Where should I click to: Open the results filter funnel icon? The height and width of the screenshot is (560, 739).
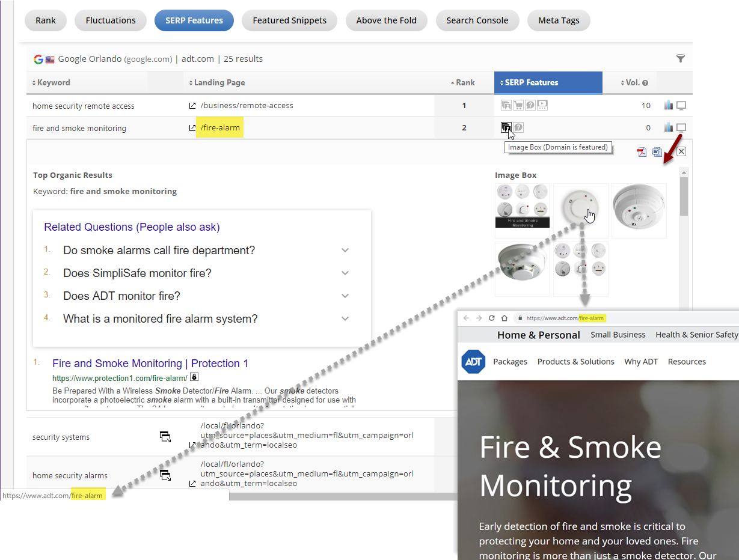click(x=681, y=58)
